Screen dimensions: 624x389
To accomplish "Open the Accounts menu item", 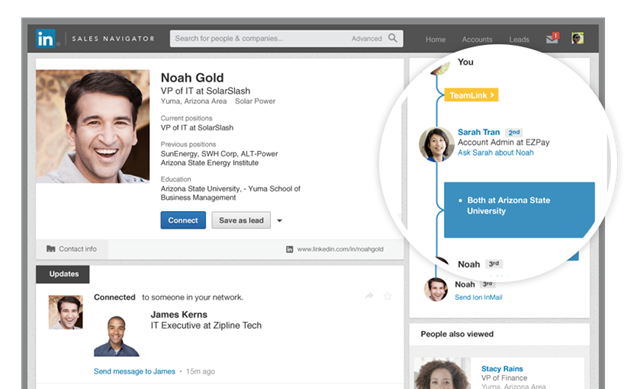I will [477, 39].
